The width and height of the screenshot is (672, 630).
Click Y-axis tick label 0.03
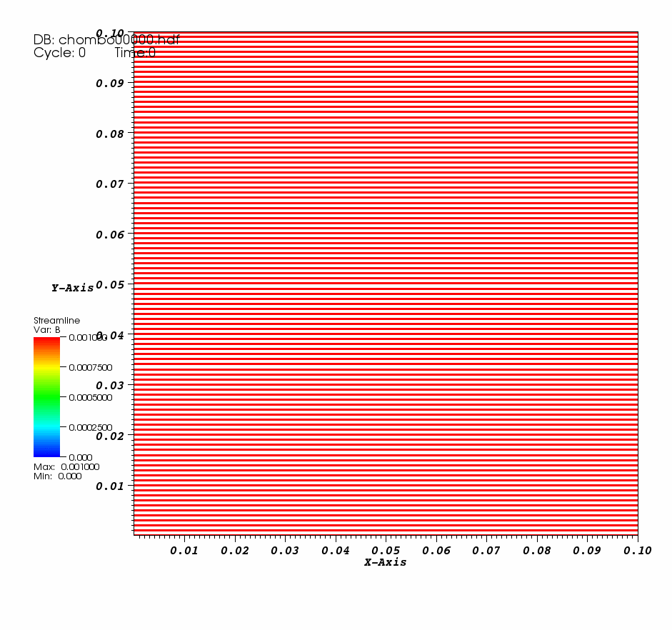click(x=110, y=386)
